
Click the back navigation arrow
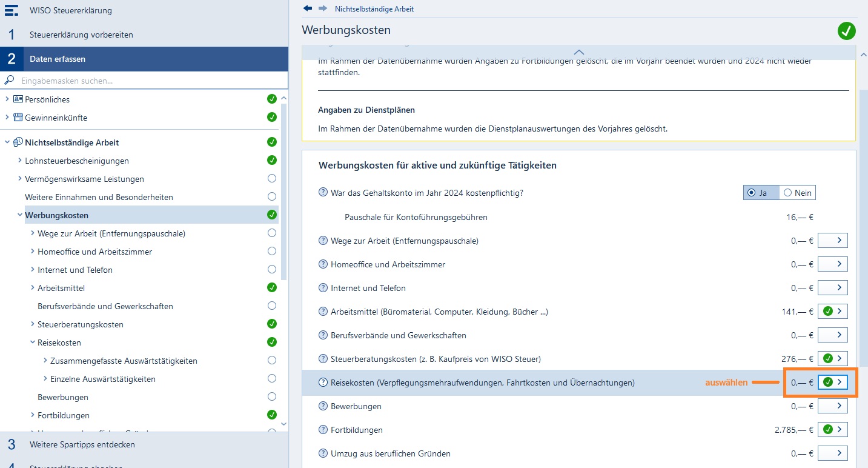click(x=308, y=8)
